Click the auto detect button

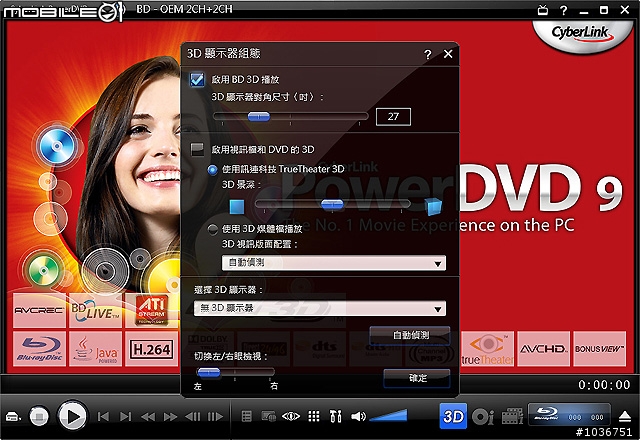410,335
